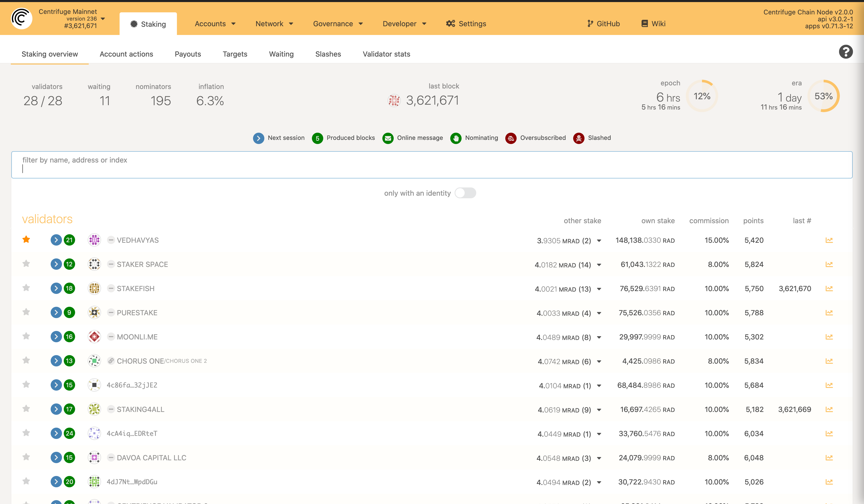Click the epoch 12% progress circle

[x=702, y=96]
